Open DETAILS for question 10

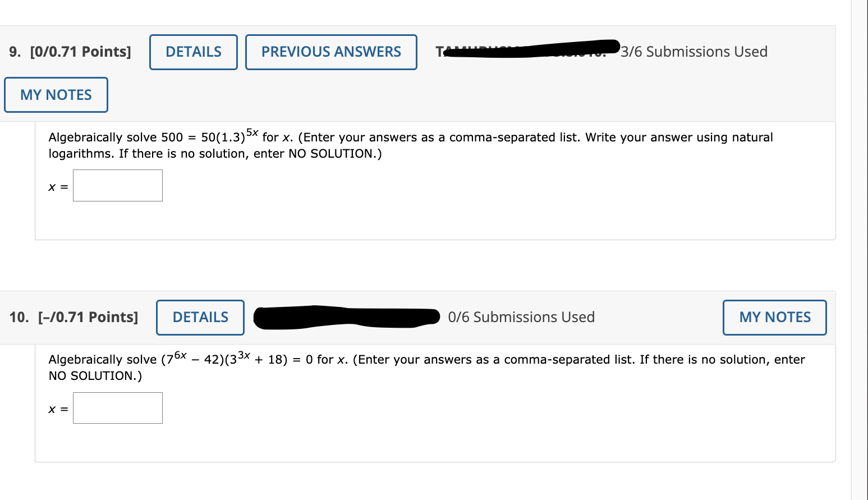[200, 317]
